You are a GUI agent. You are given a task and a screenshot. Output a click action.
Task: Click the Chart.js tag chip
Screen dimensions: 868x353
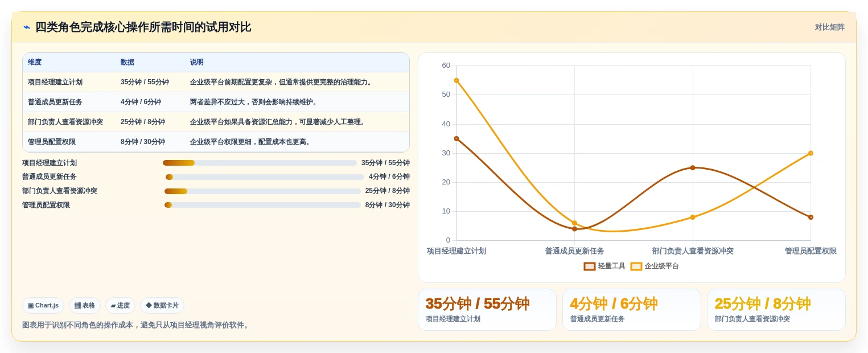click(x=43, y=305)
